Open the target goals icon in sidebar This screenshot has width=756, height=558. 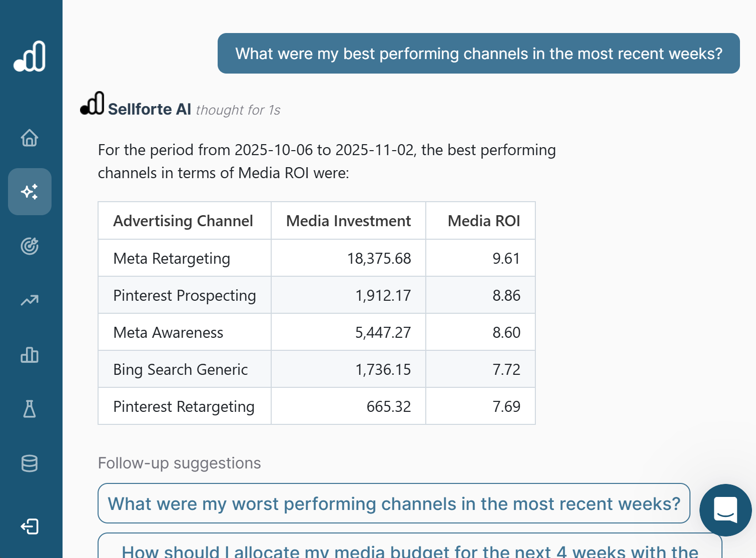(30, 246)
